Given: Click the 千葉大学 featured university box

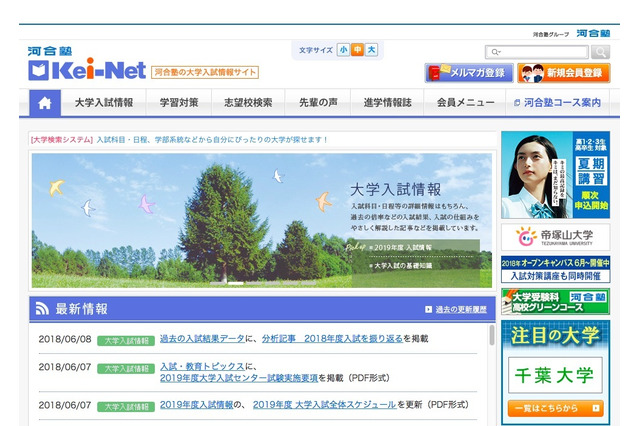Looking at the screenshot, I should pyautogui.click(x=555, y=375).
